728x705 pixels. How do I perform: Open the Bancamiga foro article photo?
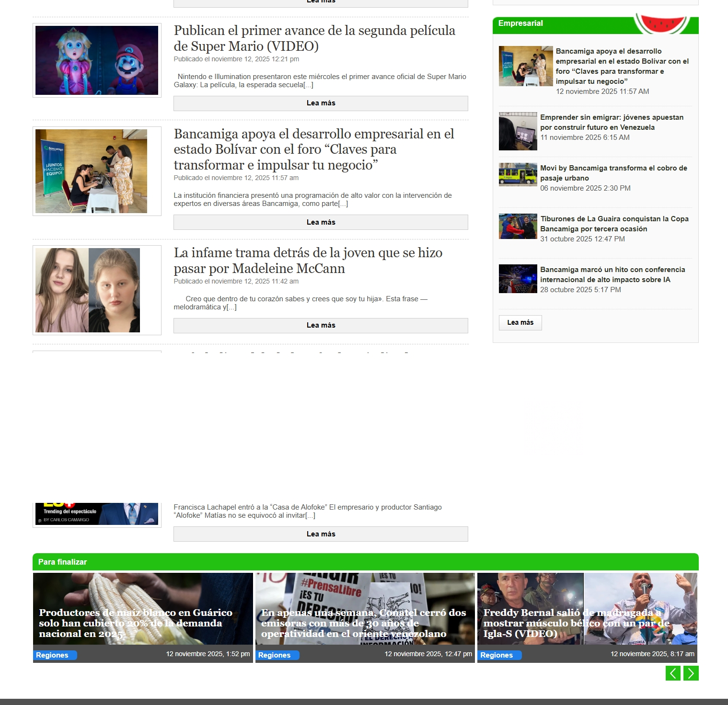click(x=92, y=171)
